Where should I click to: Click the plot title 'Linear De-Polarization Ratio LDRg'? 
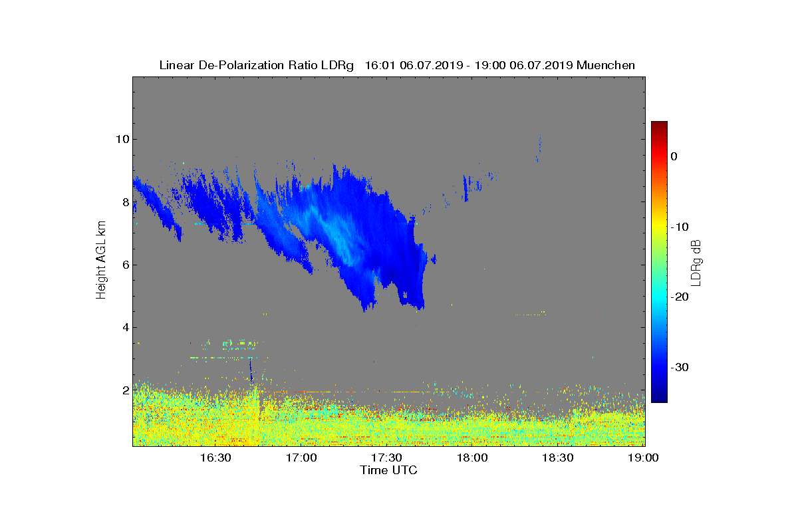pyautogui.click(x=257, y=65)
